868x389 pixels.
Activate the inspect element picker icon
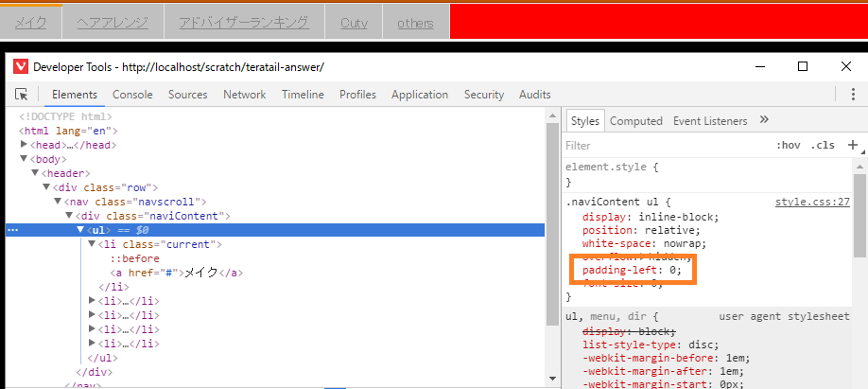pyautogui.click(x=21, y=95)
